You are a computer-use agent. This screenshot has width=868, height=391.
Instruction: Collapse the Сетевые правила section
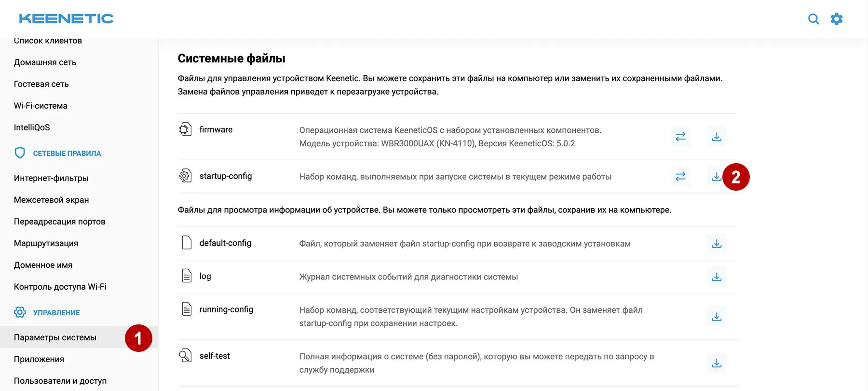(67, 153)
